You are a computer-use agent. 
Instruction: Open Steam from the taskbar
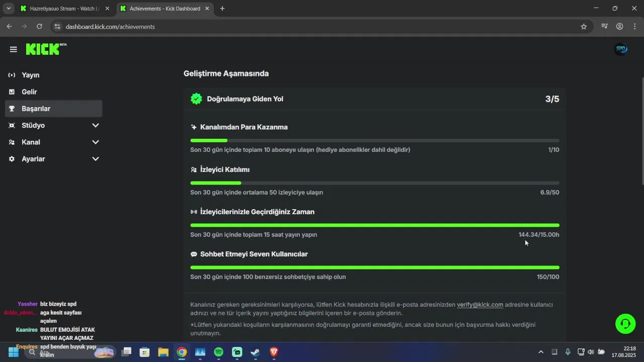coord(255,352)
